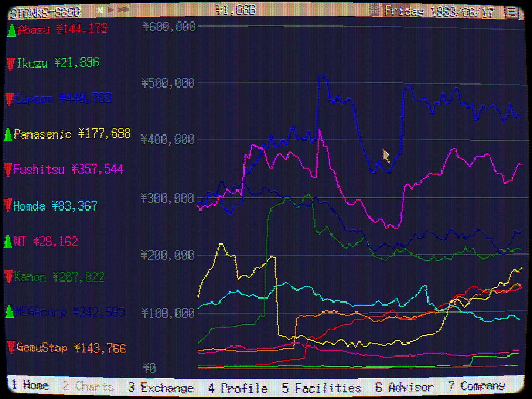Click the red down arrow next to Capcon
532x399 pixels.
click(x=10, y=100)
